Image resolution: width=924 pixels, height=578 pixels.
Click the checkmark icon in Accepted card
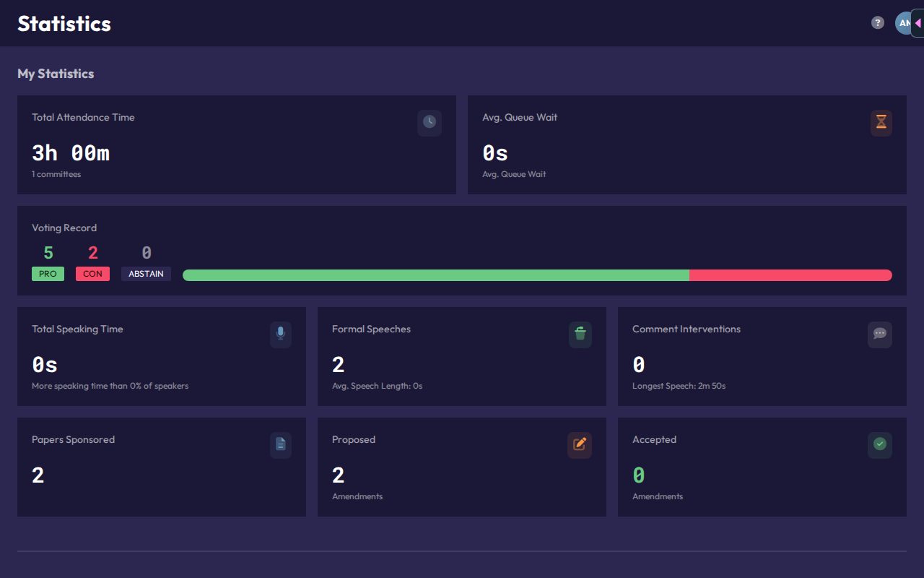tap(880, 445)
